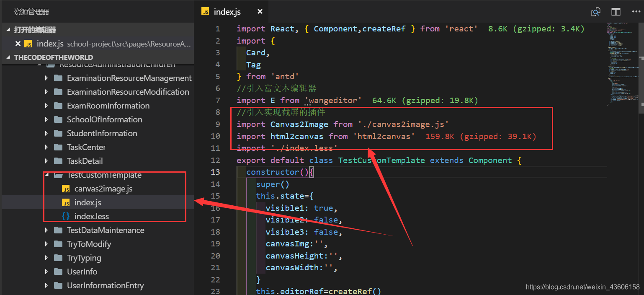Expand the ExaminationResourceModification folder arrow
Image resolution: width=644 pixels, height=295 pixels.
pos(46,92)
